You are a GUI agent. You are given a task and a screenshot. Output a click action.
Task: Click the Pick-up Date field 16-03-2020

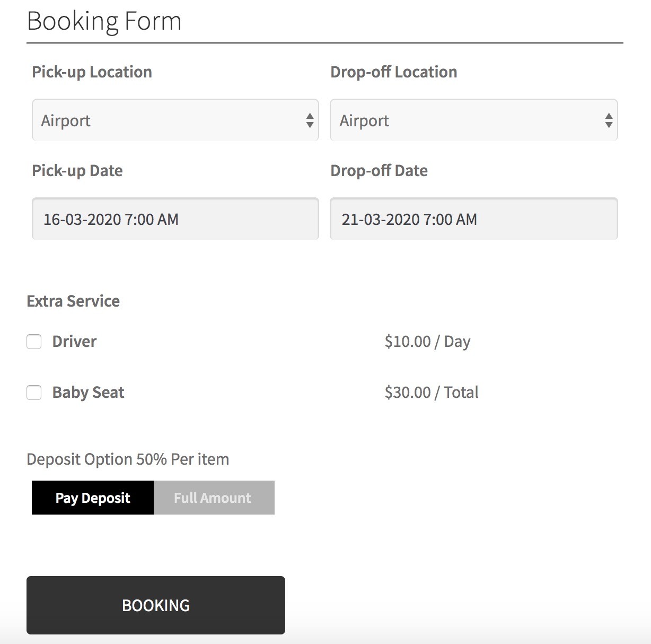pos(175,219)
